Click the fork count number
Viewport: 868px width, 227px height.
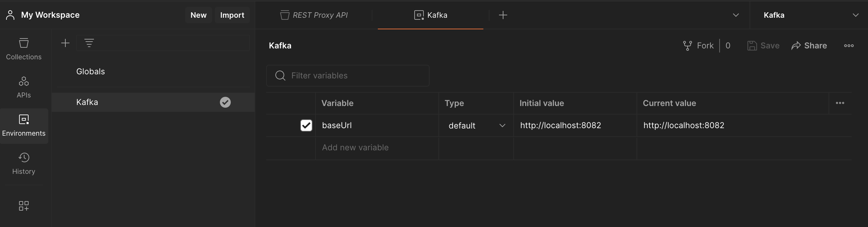tap(728, 46)
